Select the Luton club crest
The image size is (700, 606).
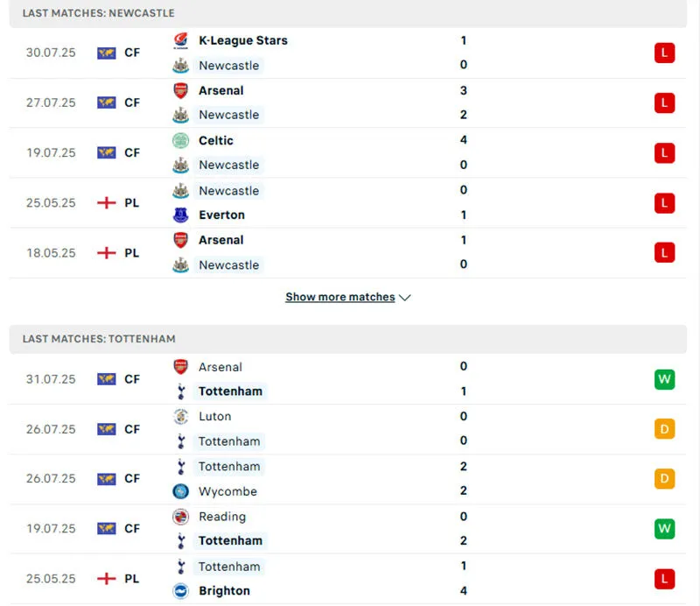coord(180,417)
